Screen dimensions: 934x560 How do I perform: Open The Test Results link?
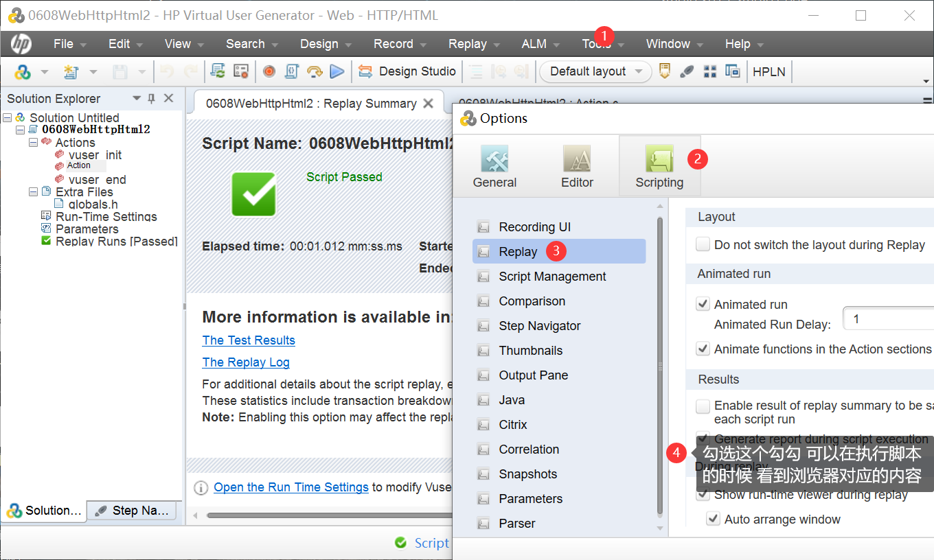click(249, 340)
